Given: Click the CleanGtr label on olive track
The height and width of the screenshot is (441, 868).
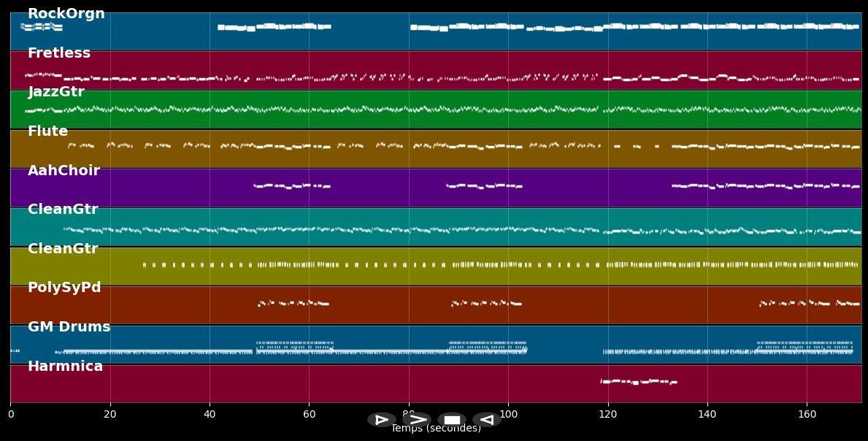Looking at the screenshot, I should click(x=63, y=249).
